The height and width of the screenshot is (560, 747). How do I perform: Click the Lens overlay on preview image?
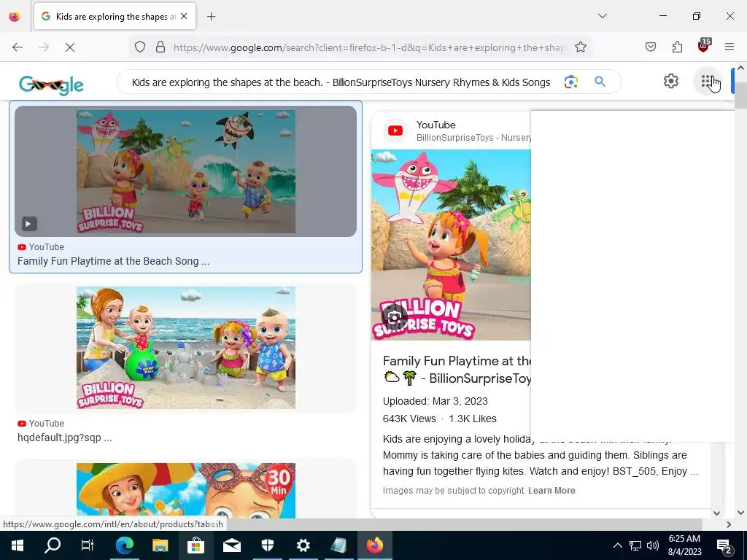[395, 316]
